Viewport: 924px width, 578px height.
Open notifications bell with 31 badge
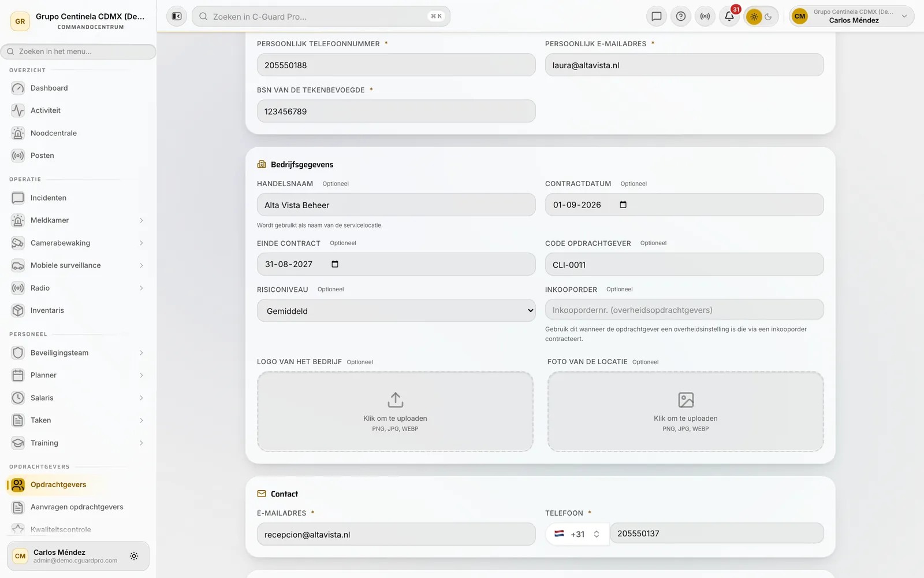click(729, 16)
